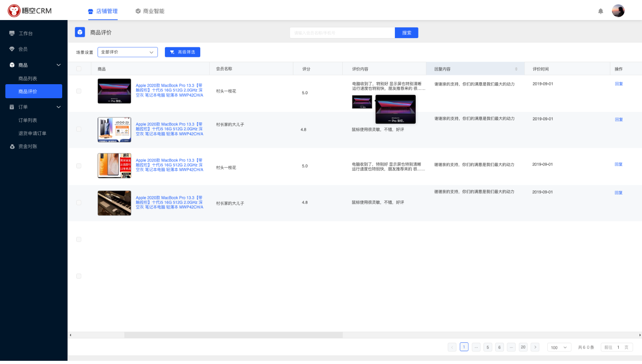Image resolution: width=642 pixels, height=364 pixels.
Task: Check the second row iQOO image checkbox
Action: (x=79, y=129)
